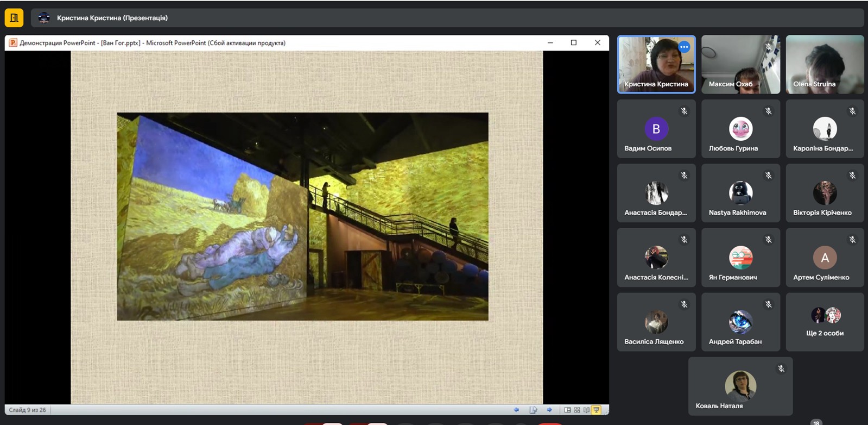The image size is (868, 425).
Task: Click muted mic icon on Коваль Наталя tile
Action: (781, 369)
